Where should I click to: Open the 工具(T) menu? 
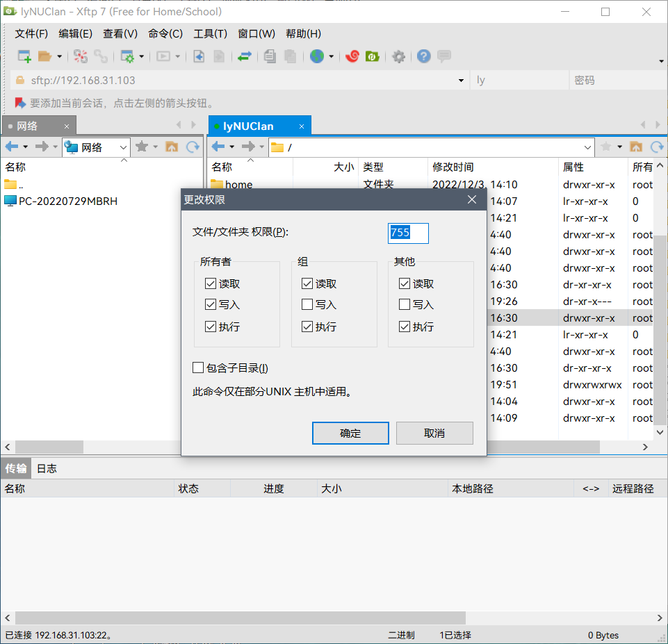coord(210,33)
